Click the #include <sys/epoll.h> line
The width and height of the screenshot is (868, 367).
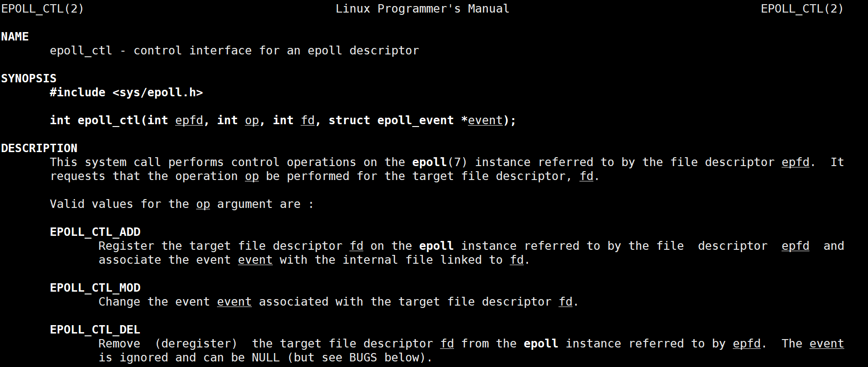pyautogui.click(x=126, y=93)
